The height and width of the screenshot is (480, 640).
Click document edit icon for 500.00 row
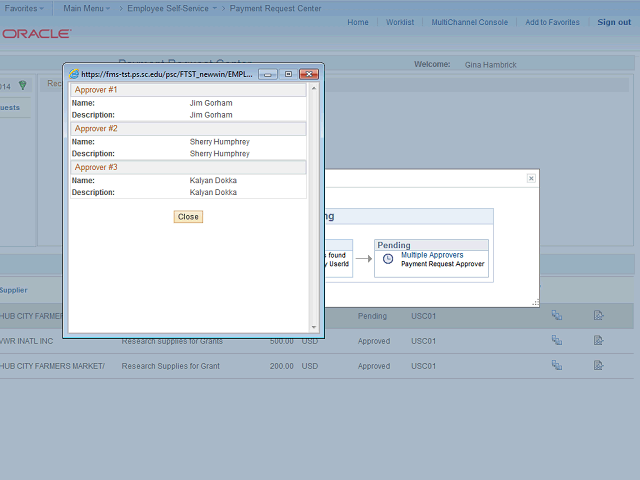[x=598, y=341]
